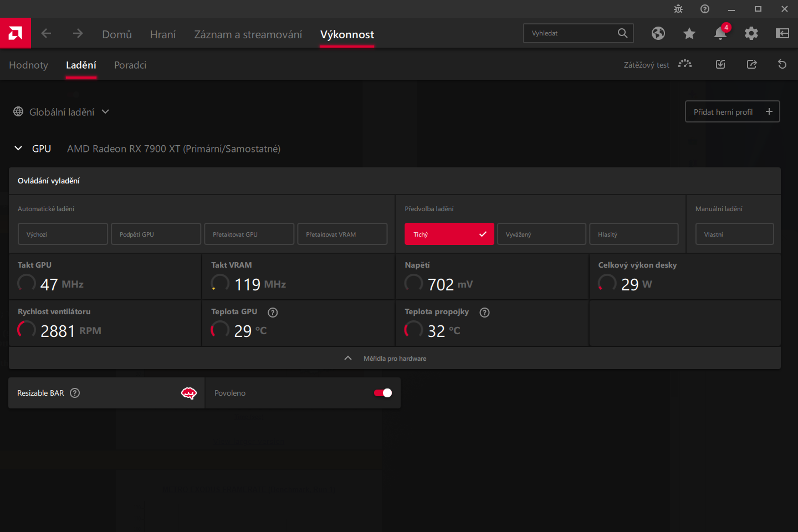
Task: Open the Záznam a streamování tab
Action: [248, 34]
